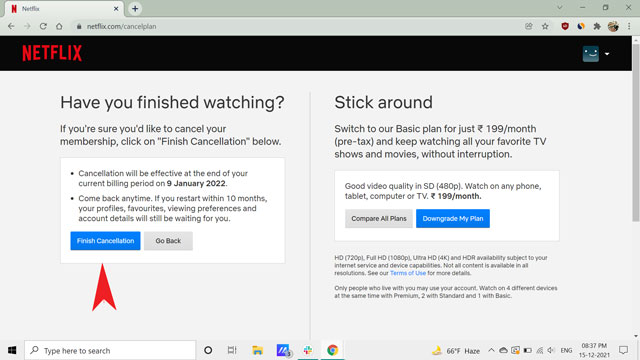Open the Extensions puzzle menu
The height and width of the screenshot is (360, 640).
(x=597, y=26)
